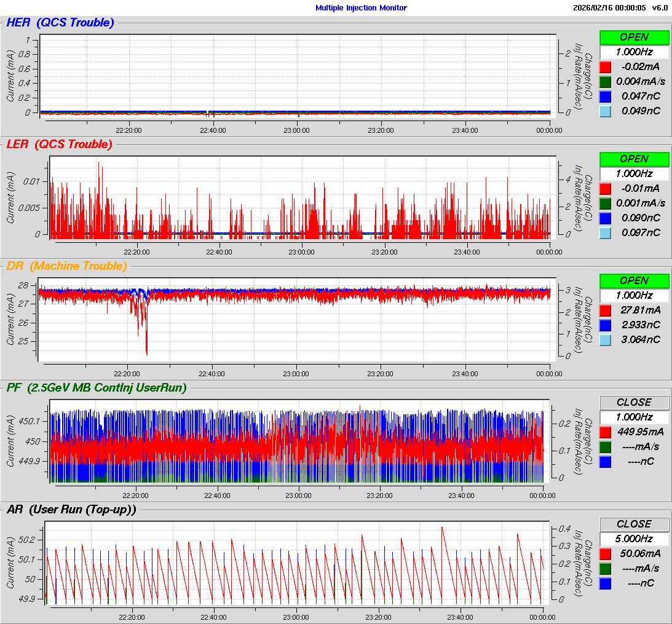Click the PF 1.000Hz rate field
Image resolution: width=672 pixels, height=624 pixels.
click(634, 417)
